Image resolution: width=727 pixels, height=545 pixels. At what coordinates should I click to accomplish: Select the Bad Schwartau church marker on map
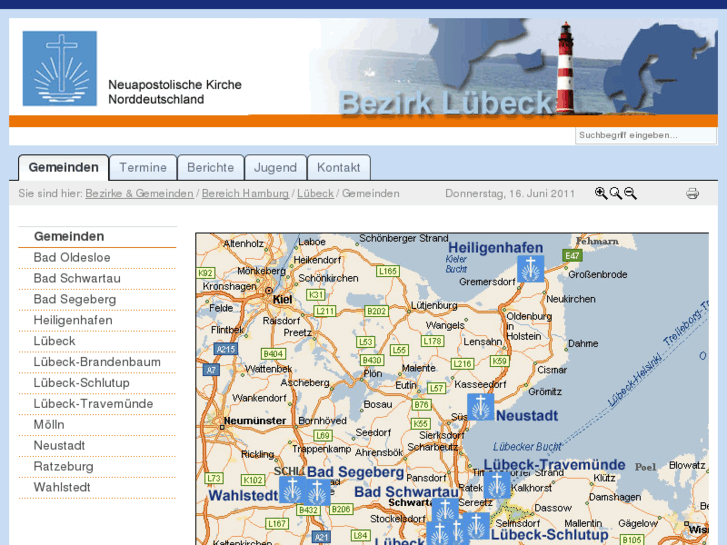pyautogui.click(x=446, y=510)
